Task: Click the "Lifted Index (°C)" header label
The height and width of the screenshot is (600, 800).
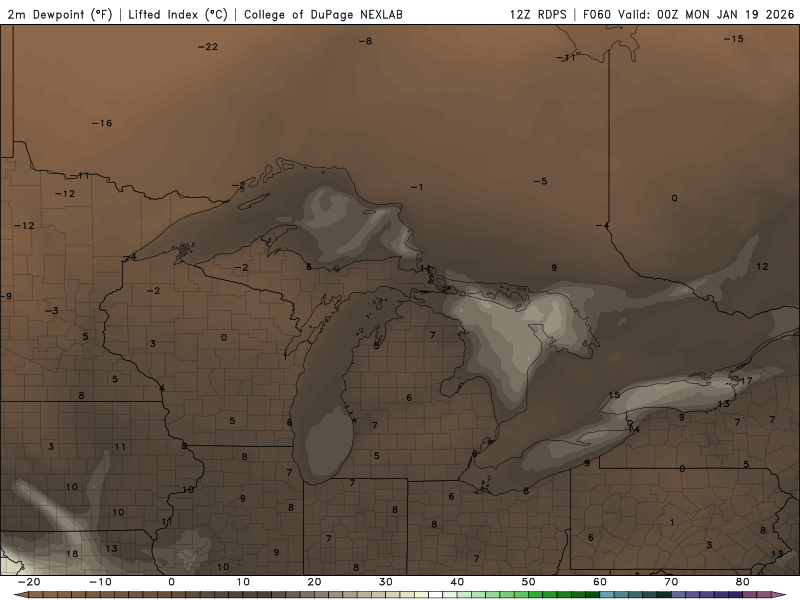Action: tap(178, 14)
